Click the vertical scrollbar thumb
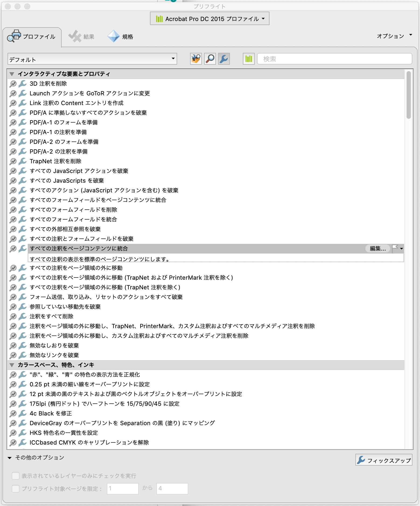420x506 pixels. [x=409, y=95]
